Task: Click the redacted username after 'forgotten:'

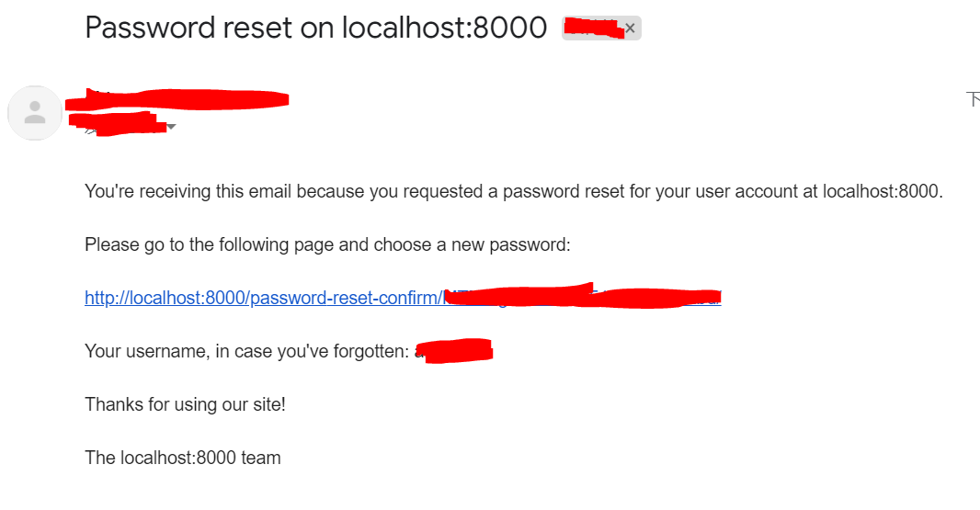Action: click(x=455, y=351)
